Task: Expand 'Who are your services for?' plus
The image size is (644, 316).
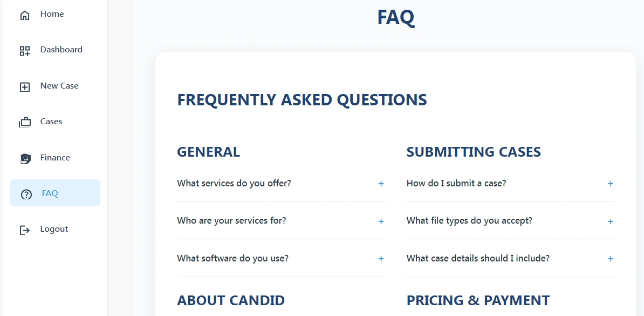Action: 381,221
